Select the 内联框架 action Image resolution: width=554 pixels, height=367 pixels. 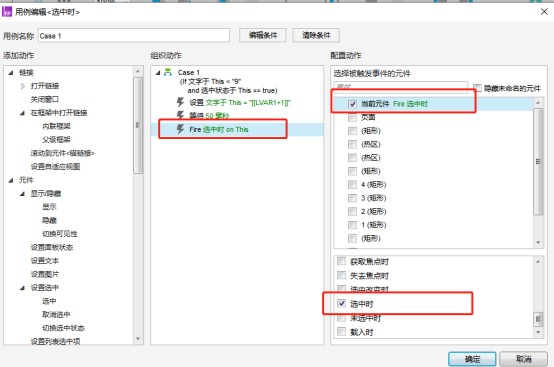click(x=56, y=126)
